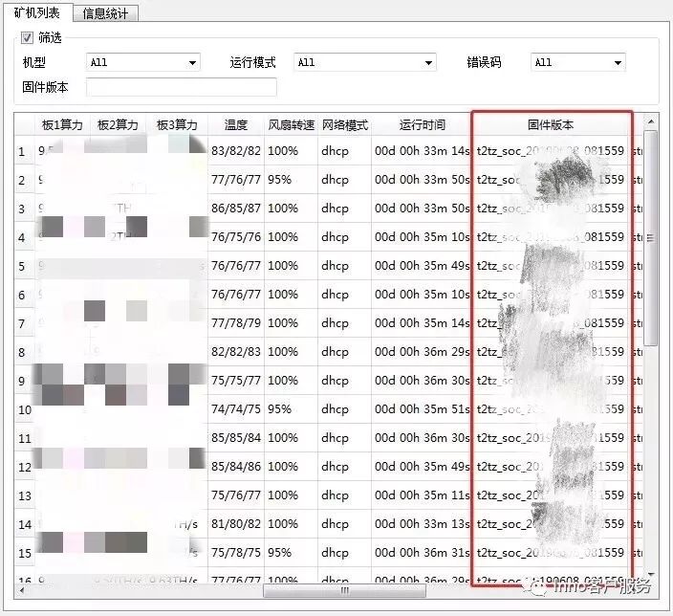Click the 风扇转速 column header
Screen dimensions: 673x616
coord(290,125)
